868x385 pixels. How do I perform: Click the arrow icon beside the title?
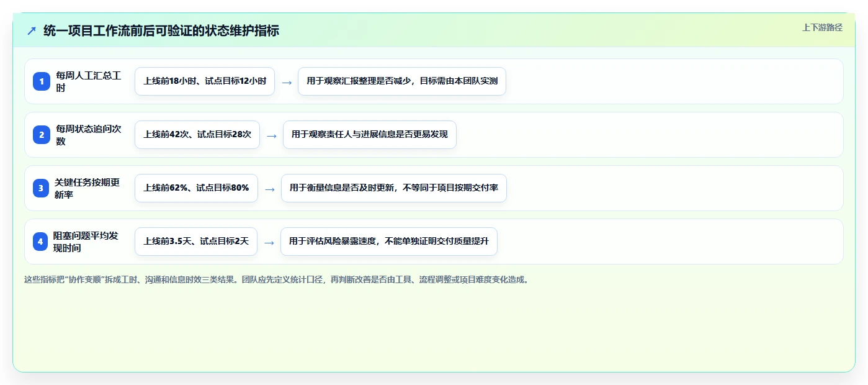[32, 30]
